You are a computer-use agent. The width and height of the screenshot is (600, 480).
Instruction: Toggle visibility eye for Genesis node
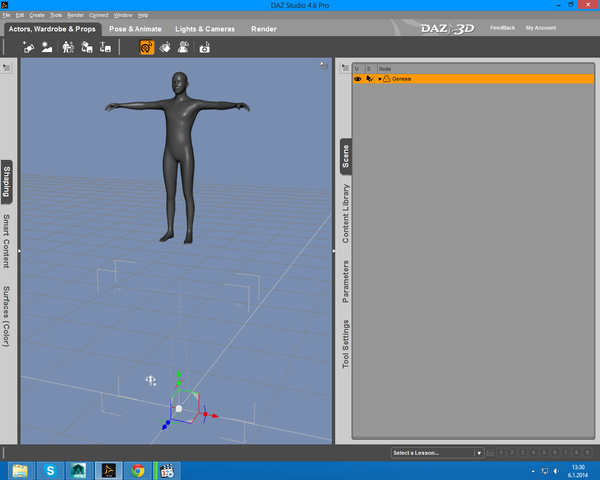click(357, 78)
